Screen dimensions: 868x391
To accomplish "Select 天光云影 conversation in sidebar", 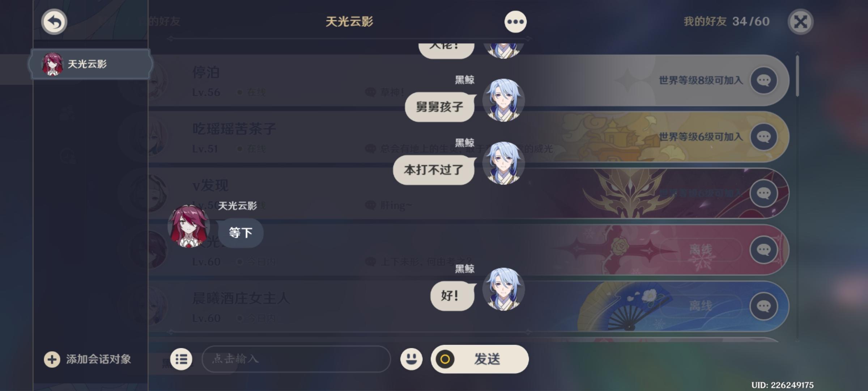I will click(90, 64).
